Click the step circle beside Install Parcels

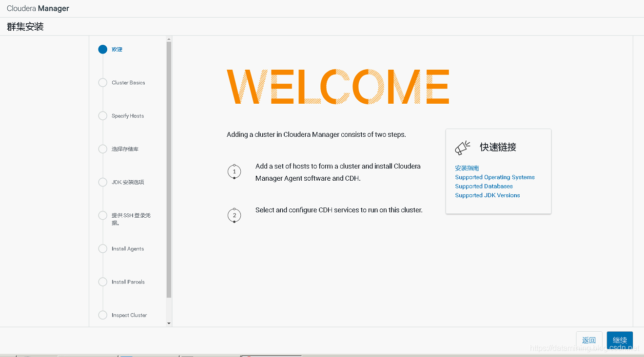coord(102,282)
